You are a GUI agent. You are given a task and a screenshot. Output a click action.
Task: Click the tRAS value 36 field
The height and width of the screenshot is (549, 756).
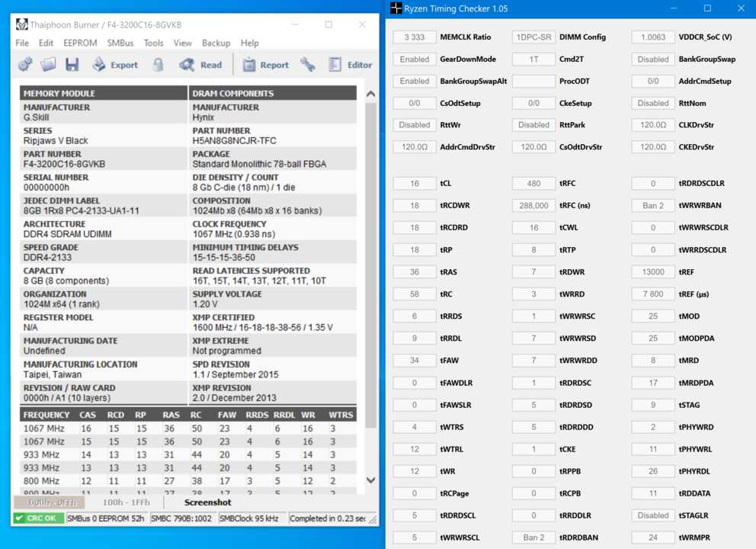pyautogui.click(x=414, y=272)
